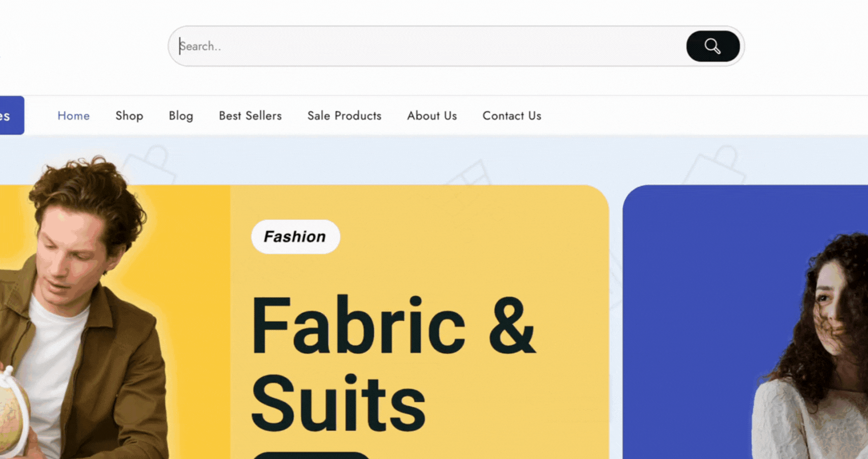
Task: Click the Fashion category badge
Action: [295, 237]
